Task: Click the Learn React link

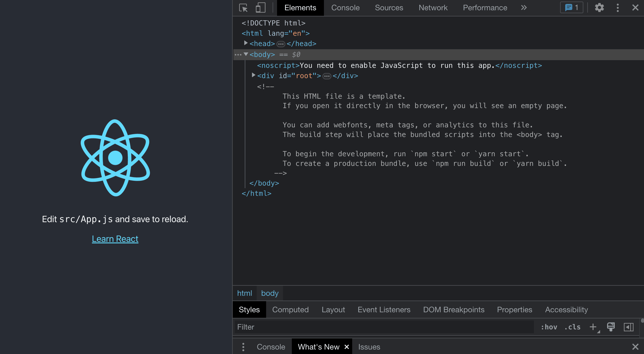Action: tap(115, 239)
